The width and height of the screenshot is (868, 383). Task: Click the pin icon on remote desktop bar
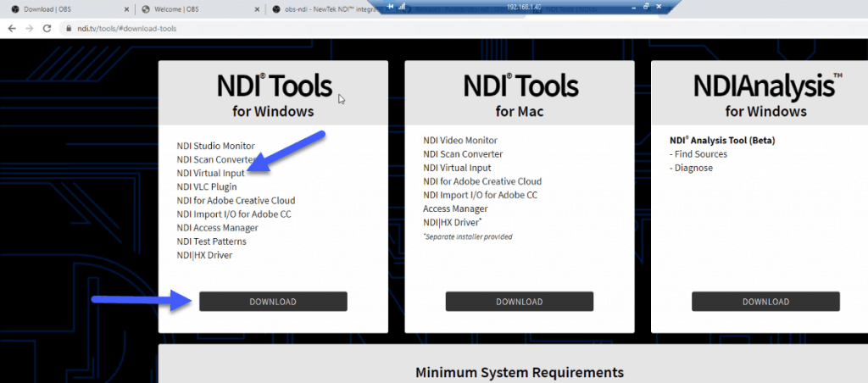pyautogui.click(x=391, y=6)
